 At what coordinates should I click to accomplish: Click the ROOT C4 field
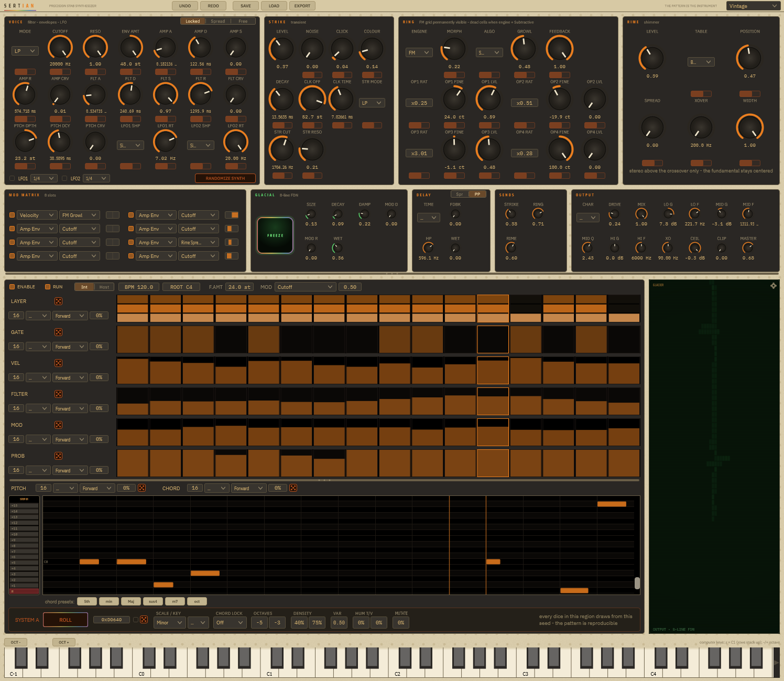click(x=181, y=287)
